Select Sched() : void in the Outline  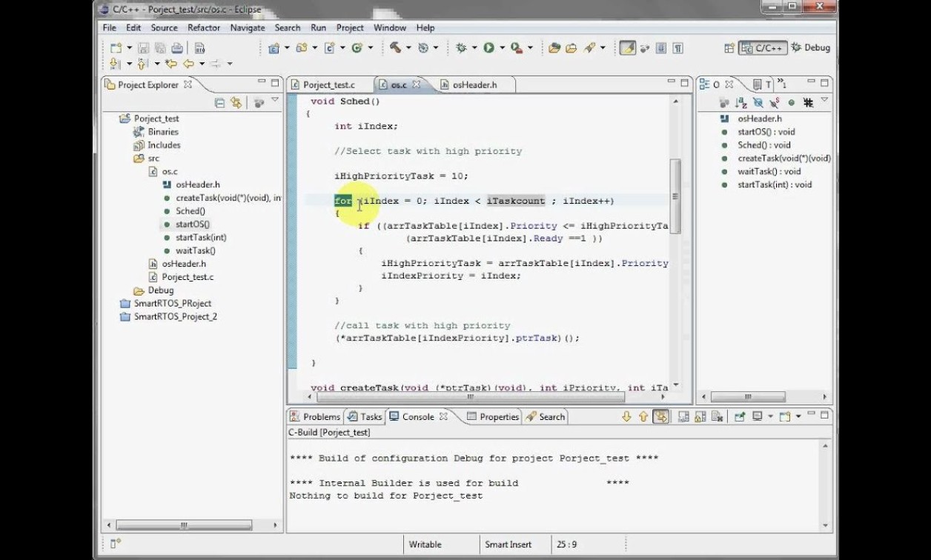click(763, 145)
